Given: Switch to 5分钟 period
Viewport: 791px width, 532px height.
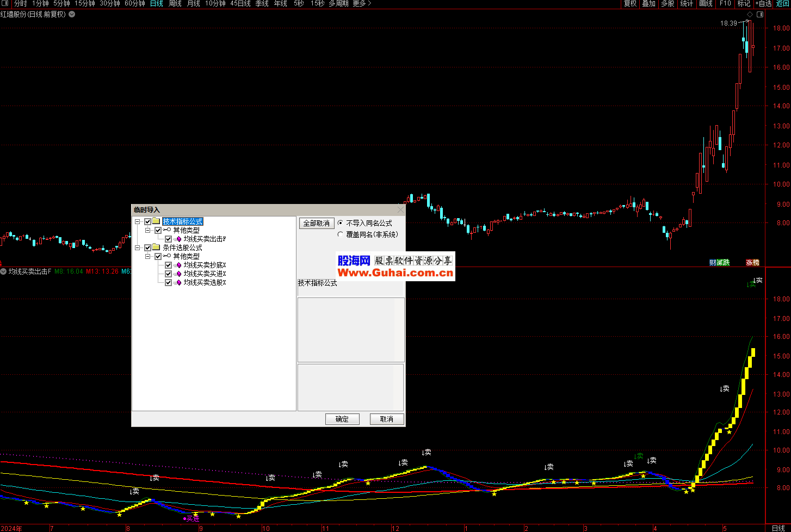Looking at the screenshot, I should pos(61,4).
